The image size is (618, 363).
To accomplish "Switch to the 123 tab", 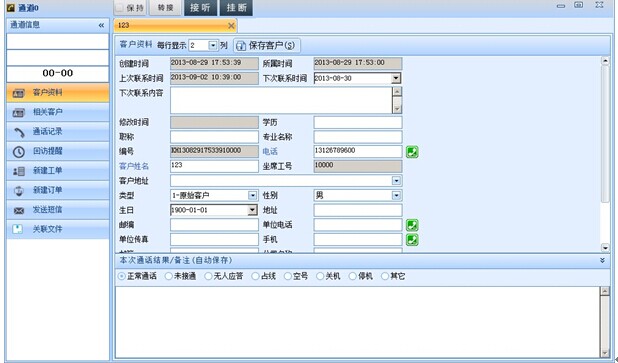I will click(x=175, y=26).
